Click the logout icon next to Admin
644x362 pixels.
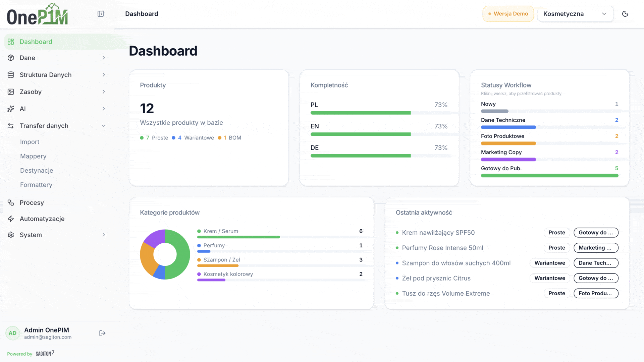click(102, 333)
